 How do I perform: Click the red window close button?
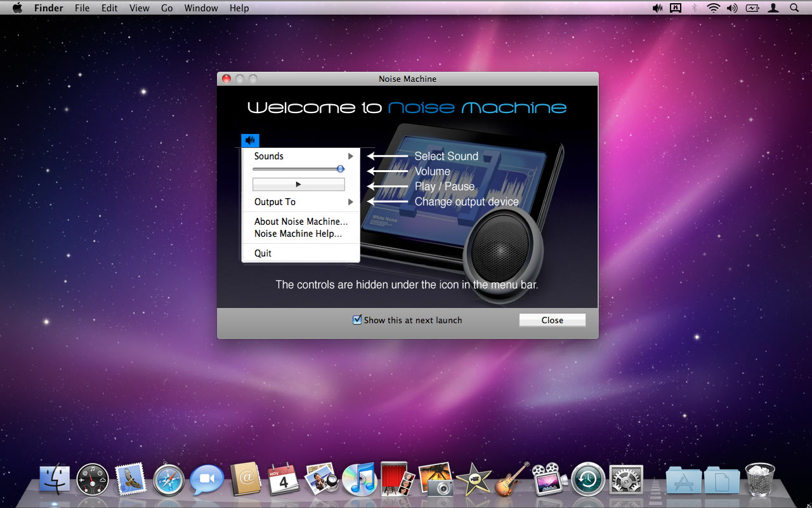(x=226, y=79)
